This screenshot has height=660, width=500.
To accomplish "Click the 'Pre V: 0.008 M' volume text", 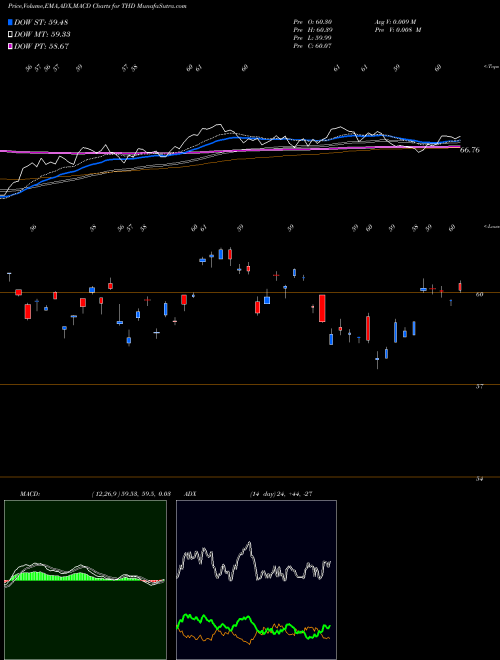I will tap(397, 30).
